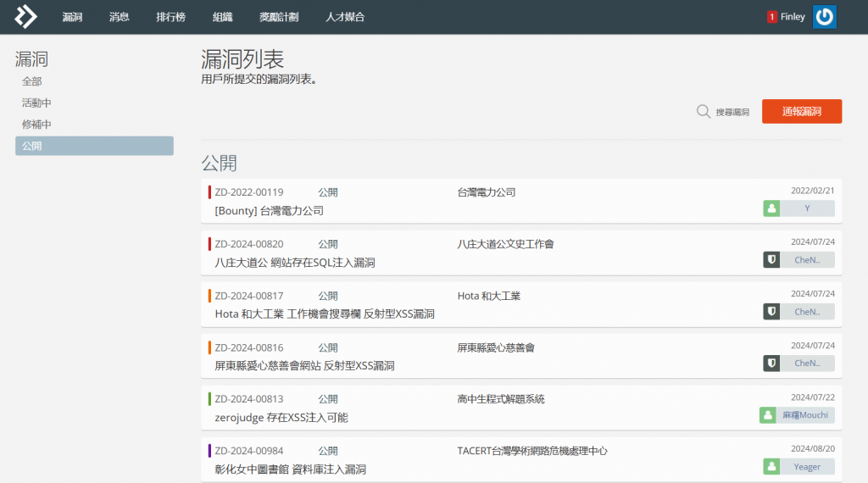Open 屏東縣愛心慈善會網站 反射型XSS漏洞 report
The width and height of the screenshot is (868, 483).
click(x=304, y=366)
